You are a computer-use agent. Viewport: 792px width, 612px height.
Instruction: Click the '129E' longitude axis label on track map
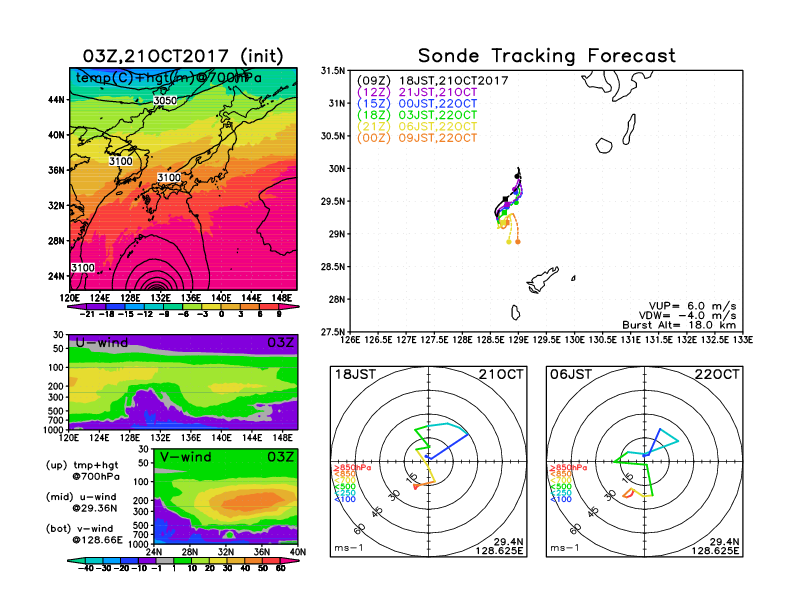[x=518, y=340]
